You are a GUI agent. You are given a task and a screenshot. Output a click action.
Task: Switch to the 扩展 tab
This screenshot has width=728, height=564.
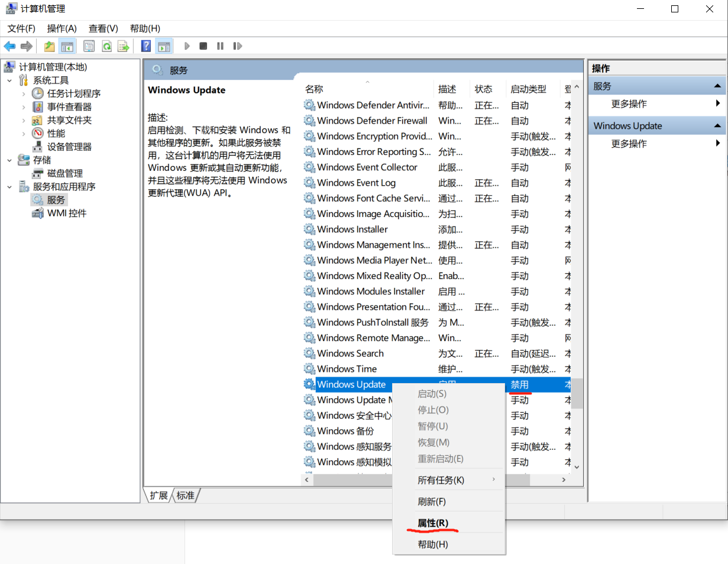[158, 495]
